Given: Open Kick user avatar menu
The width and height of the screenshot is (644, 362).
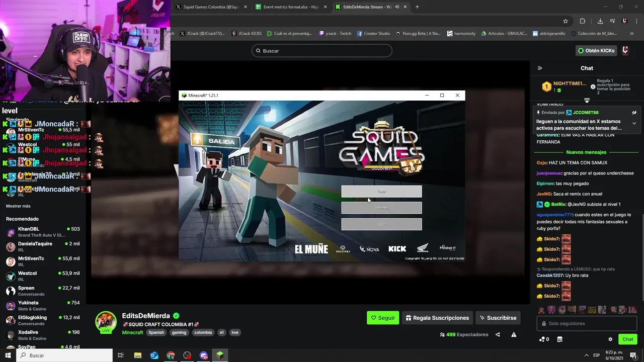Looking at the screenshot, I should [625, 51].
